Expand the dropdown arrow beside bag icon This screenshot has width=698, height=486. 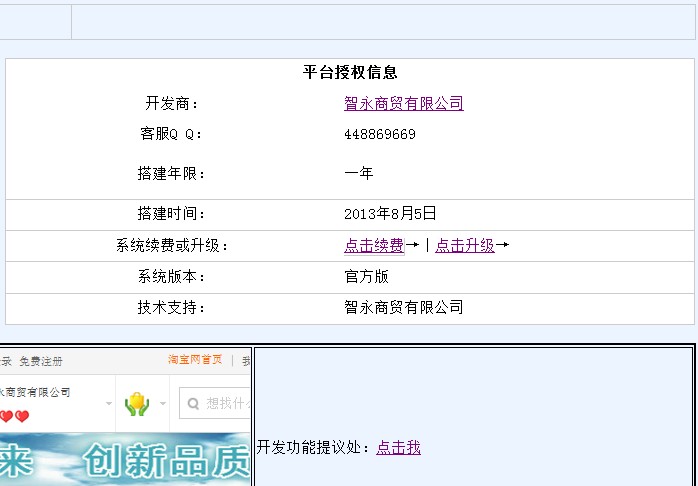coord(162,404)
